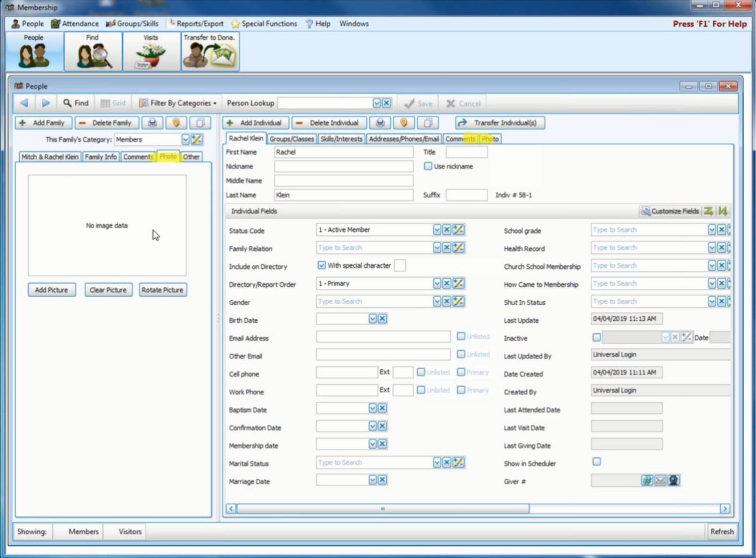Image resolution: width=756 pixels, height=558 pixels.
Task: Clear the Status Code field with X icon
Action: point(447,230)
